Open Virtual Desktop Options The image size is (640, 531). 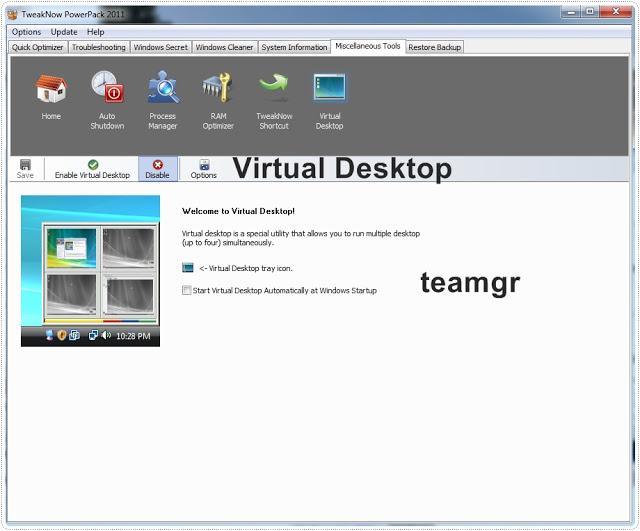[x=203, y=169]
